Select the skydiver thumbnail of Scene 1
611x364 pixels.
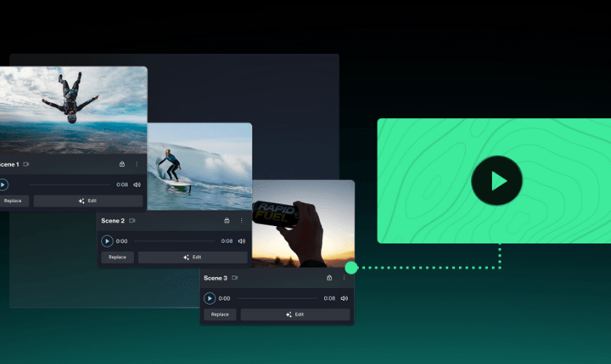(74, 110)
